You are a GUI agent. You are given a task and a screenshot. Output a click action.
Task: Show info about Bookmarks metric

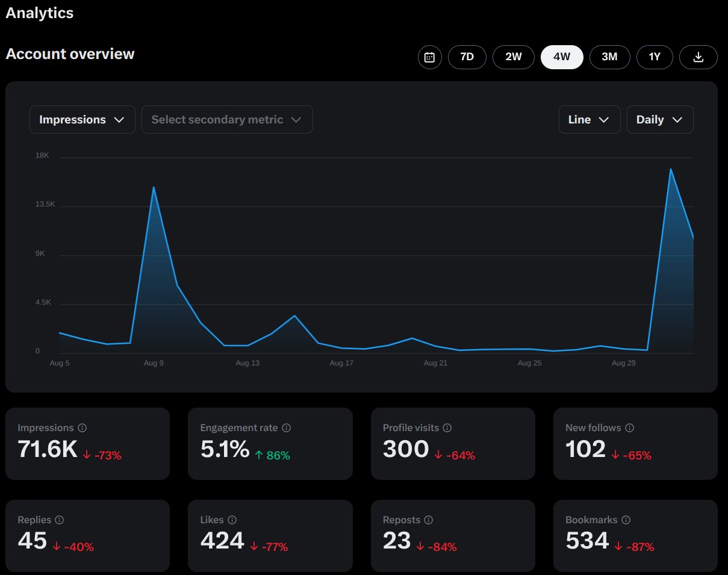(x=626, y=520)
